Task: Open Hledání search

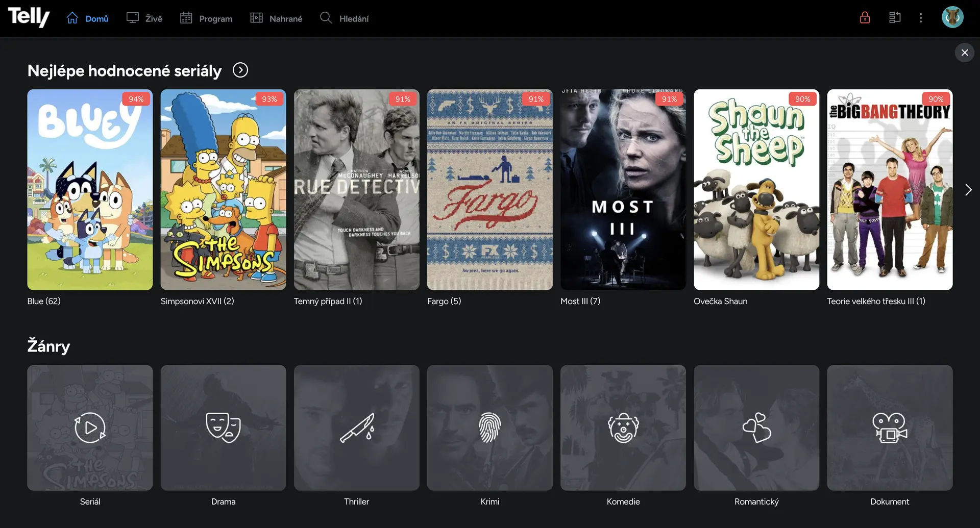Action: tap(344, 18)
